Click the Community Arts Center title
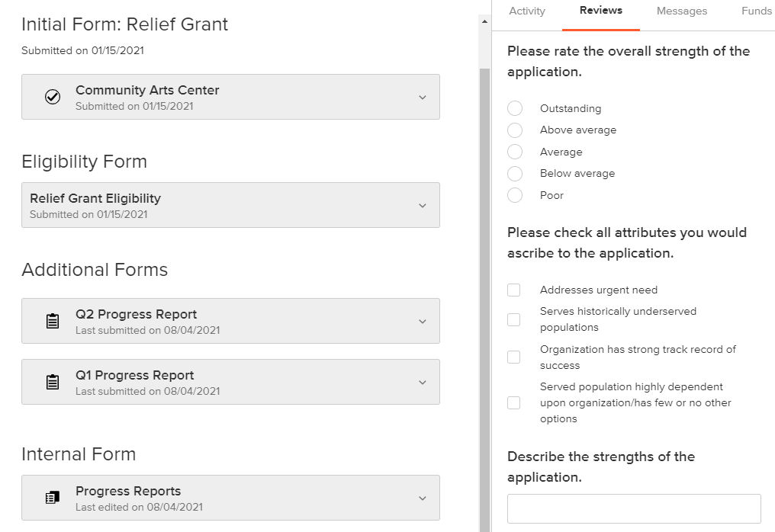The image size is (775, 532). point(147,91)
